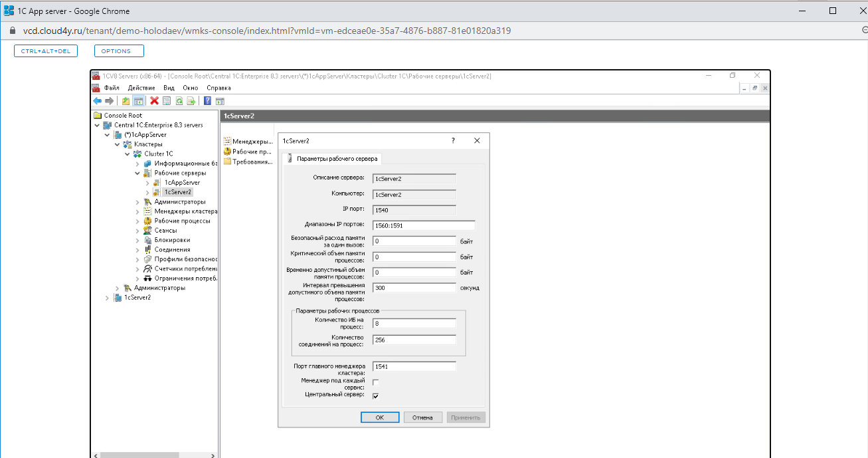
Task: Click the green Refresh toolbar icon
Action: [179, 101]
